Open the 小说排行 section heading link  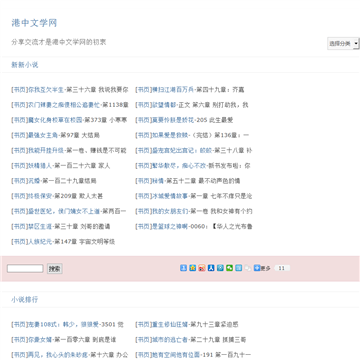25,299
